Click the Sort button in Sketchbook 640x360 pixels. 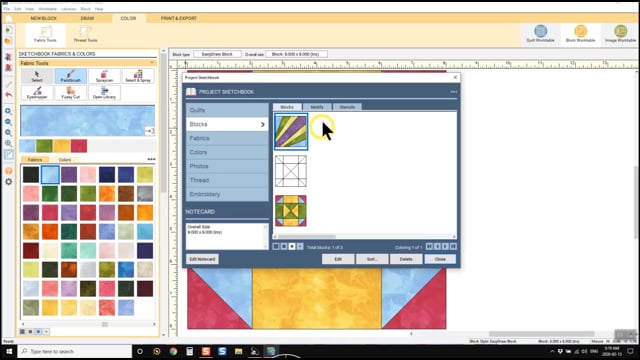click(x=372, y=259)
